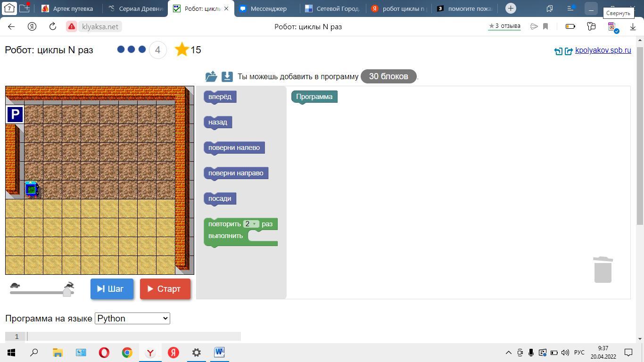Click the bookmark icon in address bar
The image size is (644, 362).
(x=545, y=26)
